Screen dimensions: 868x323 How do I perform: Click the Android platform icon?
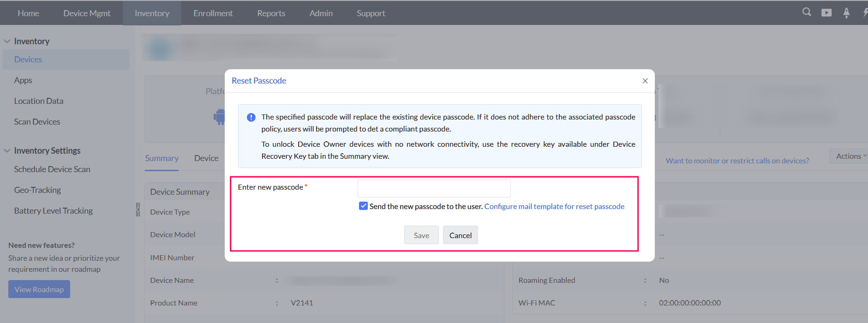coord(219,117)
